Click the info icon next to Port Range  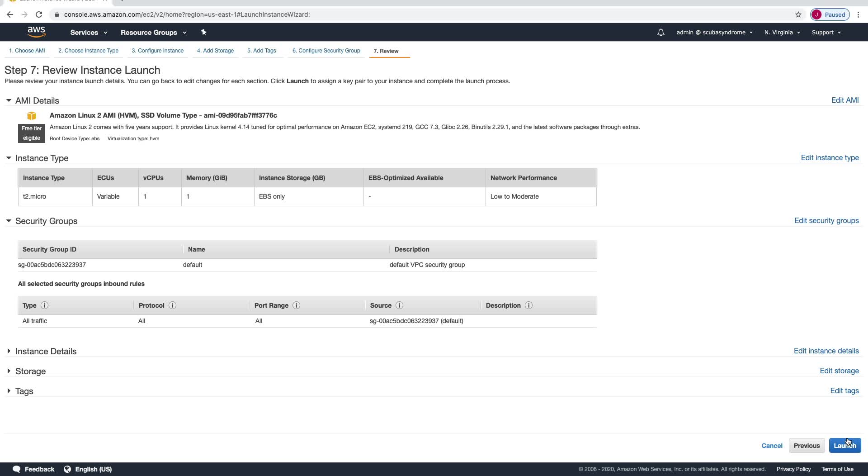297,305
